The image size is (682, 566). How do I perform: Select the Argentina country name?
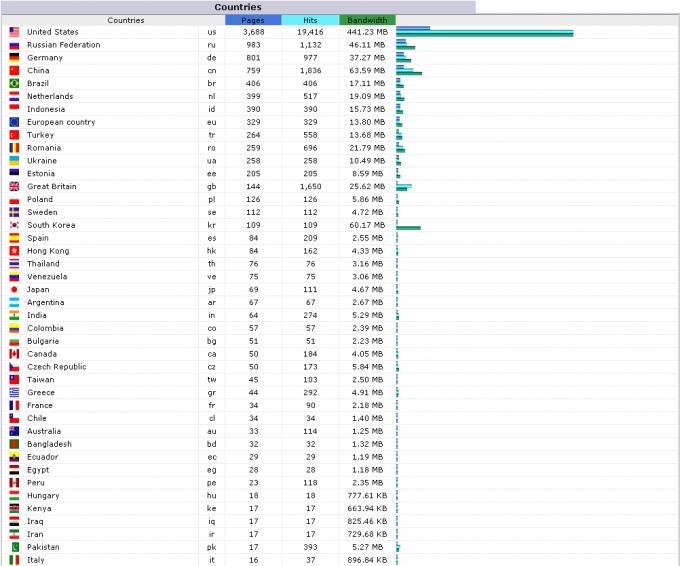[x=46, y=302]
